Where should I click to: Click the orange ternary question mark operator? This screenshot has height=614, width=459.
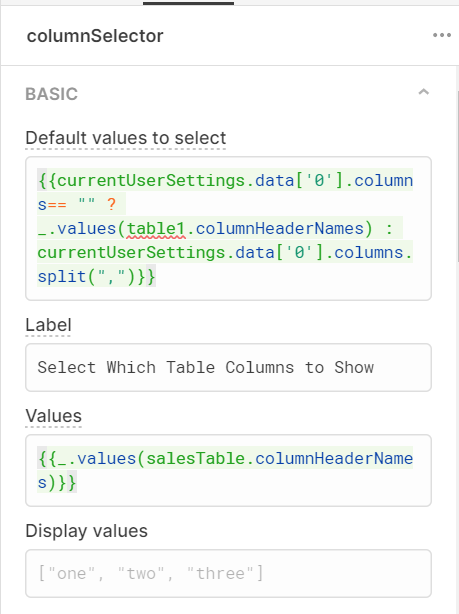tap(111, 204)
